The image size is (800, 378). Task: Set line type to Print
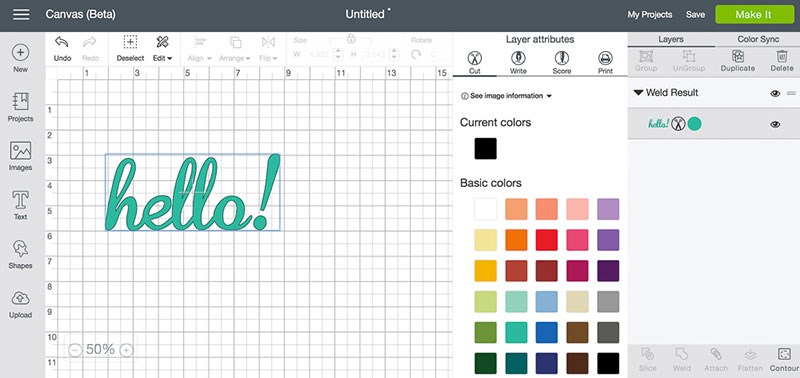tap(605, 63)
